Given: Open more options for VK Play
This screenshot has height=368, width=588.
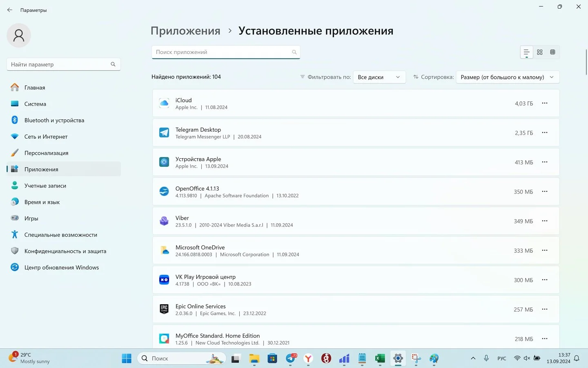Looking at the screenshot, I should (545, 280).
